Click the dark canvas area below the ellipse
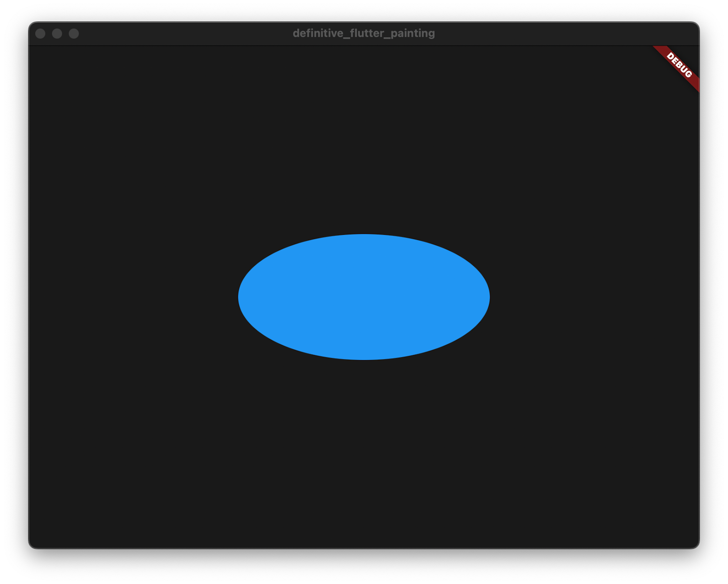This screenshot has width=728, height=584. coord(363,455)
